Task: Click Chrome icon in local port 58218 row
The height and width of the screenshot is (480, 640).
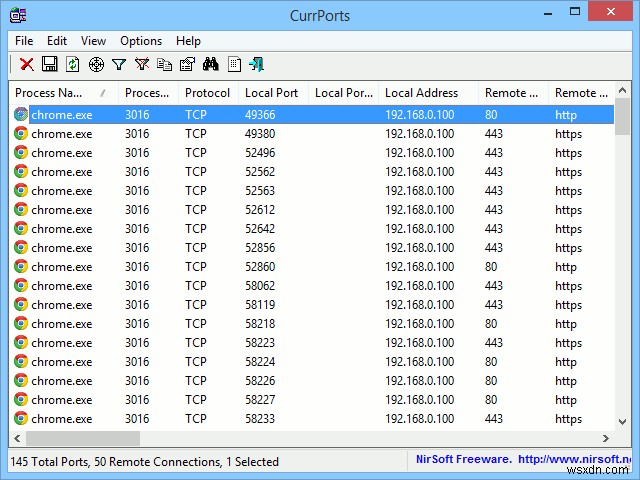Action: pyautogui.click(x=21, y=323)
